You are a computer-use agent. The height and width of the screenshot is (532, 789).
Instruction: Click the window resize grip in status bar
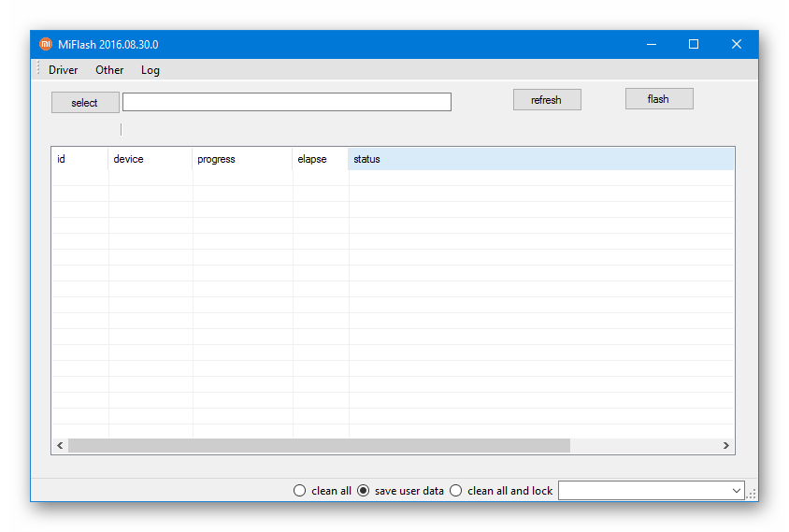click(x=752, y=495)
